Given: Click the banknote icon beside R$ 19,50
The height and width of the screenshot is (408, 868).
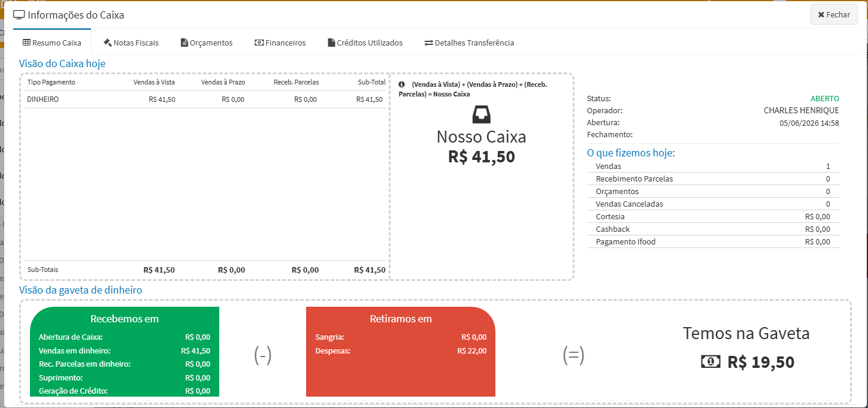Looking at the screenshot, I should click(x=710, y=362).
